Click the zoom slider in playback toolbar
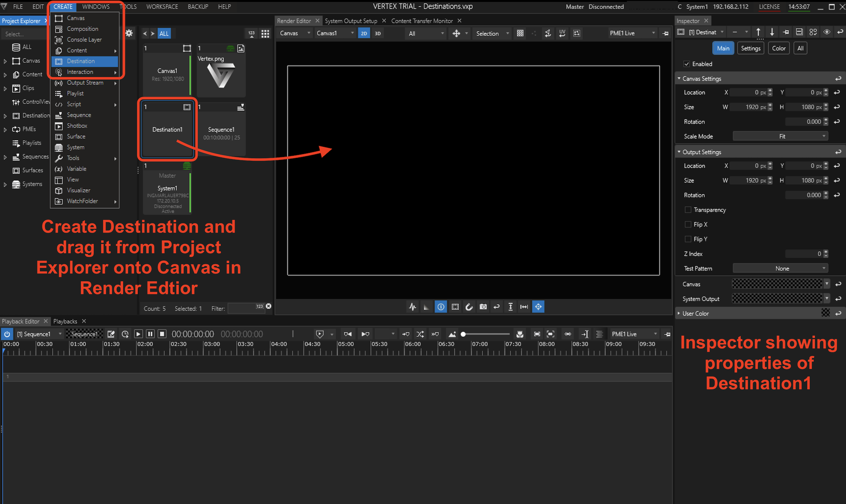Screen dimensions: 846x504 (x=485, y=334)
